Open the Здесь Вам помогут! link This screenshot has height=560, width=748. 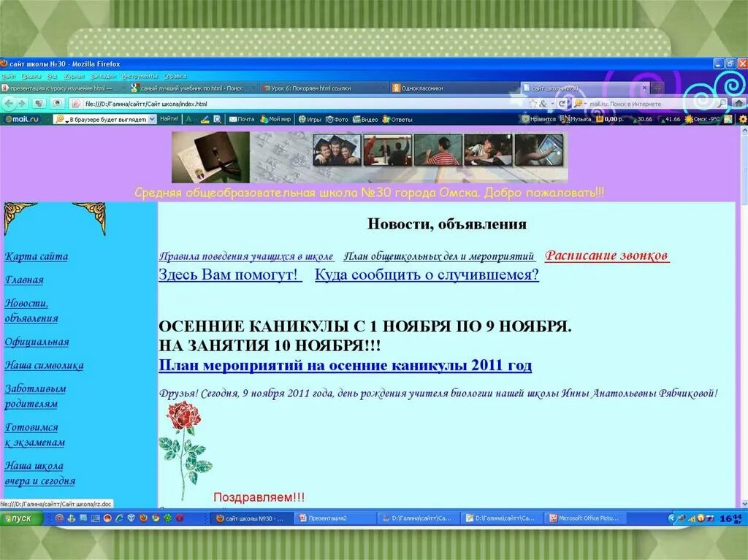pos(230,275)
